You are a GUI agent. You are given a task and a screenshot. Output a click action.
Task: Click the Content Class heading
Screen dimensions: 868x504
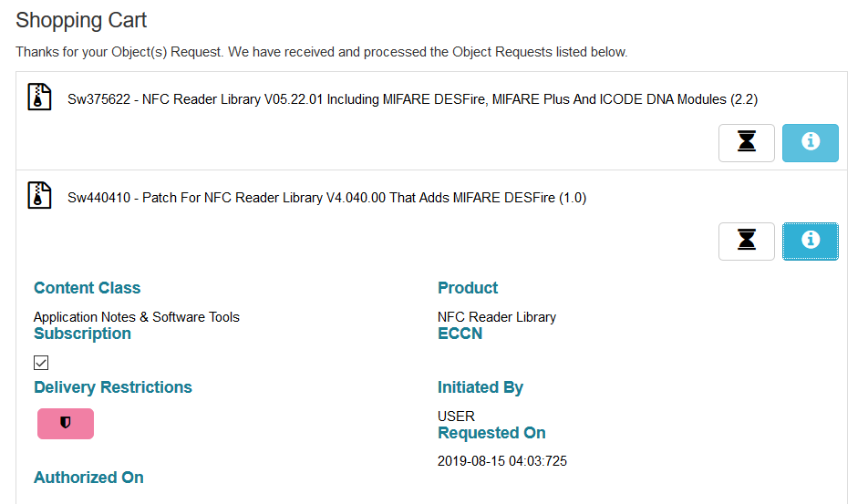pos(88,288)
